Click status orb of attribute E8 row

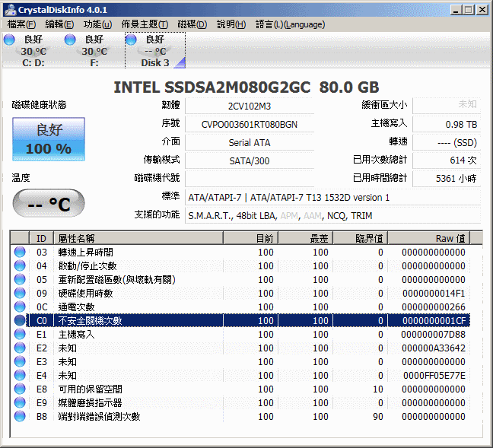(x=20, y=389)
